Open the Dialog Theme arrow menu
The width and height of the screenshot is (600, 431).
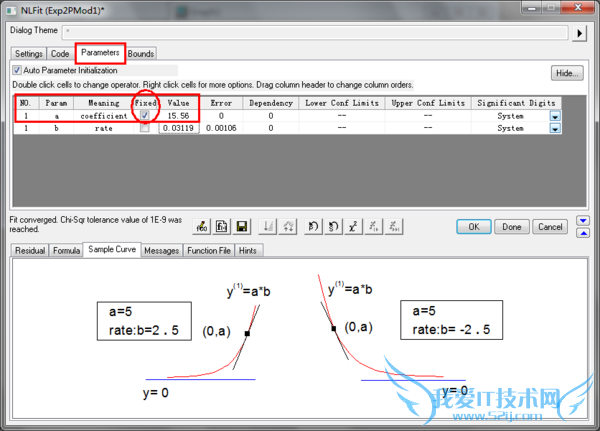click(579, 33)
